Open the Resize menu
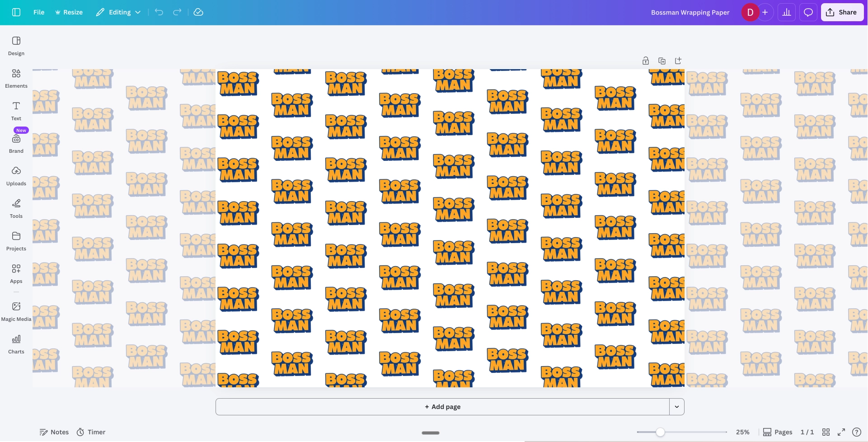The image size is (868, 442). [69, 12]
